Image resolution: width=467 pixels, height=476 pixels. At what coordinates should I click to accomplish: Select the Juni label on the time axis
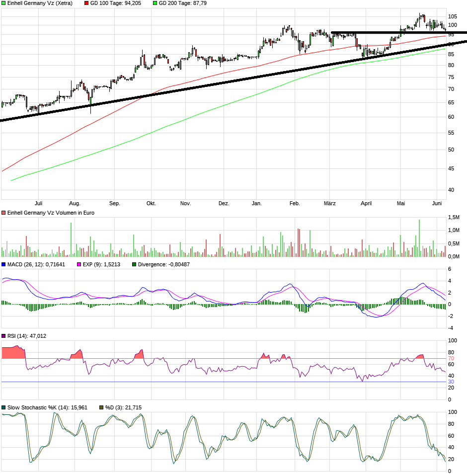[437, 203]
